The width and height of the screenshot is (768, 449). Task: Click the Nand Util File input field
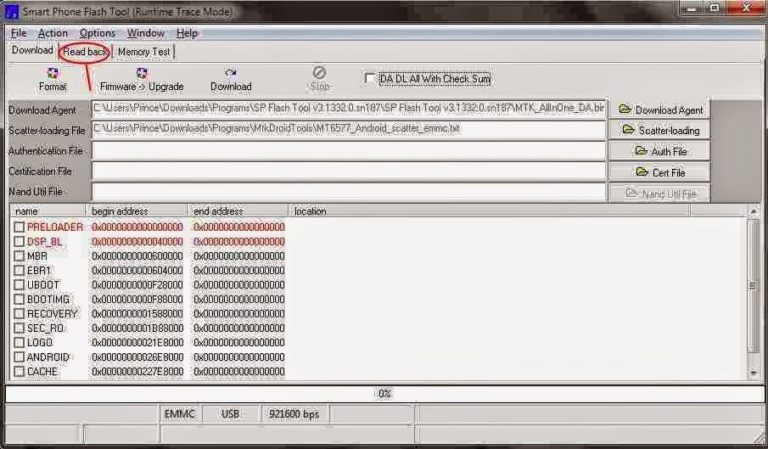point(348,192)
